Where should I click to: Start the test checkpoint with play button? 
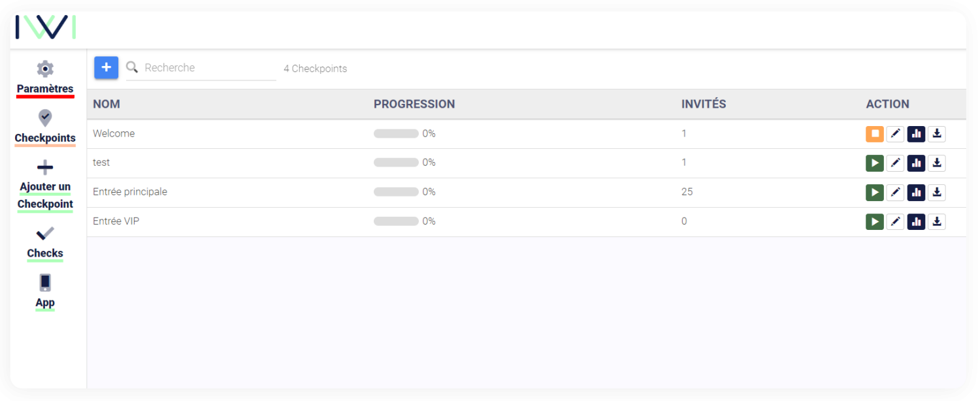[875, 163]
